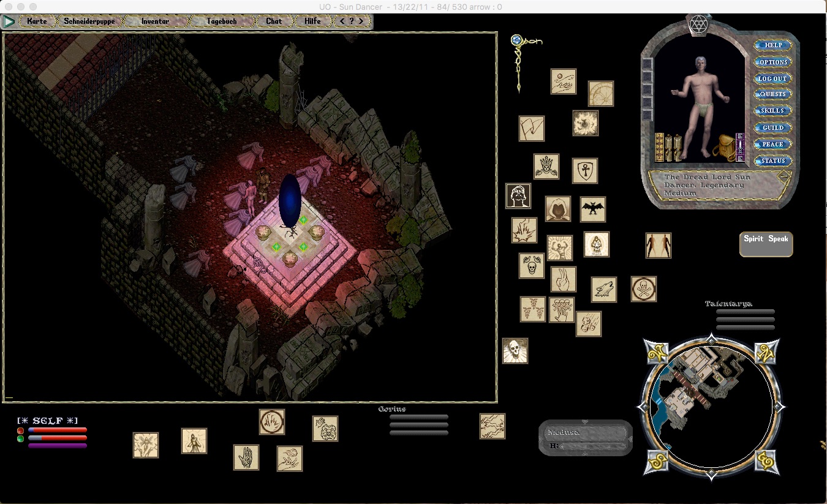The height and width of the screenshot is (504, 827).
Task: Activate the hand inside circle spell icon
Action: pyautogui.click(x=272, y=422)
